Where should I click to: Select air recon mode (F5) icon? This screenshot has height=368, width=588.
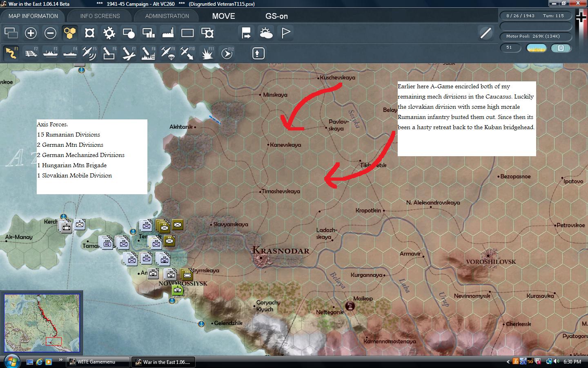89,53
